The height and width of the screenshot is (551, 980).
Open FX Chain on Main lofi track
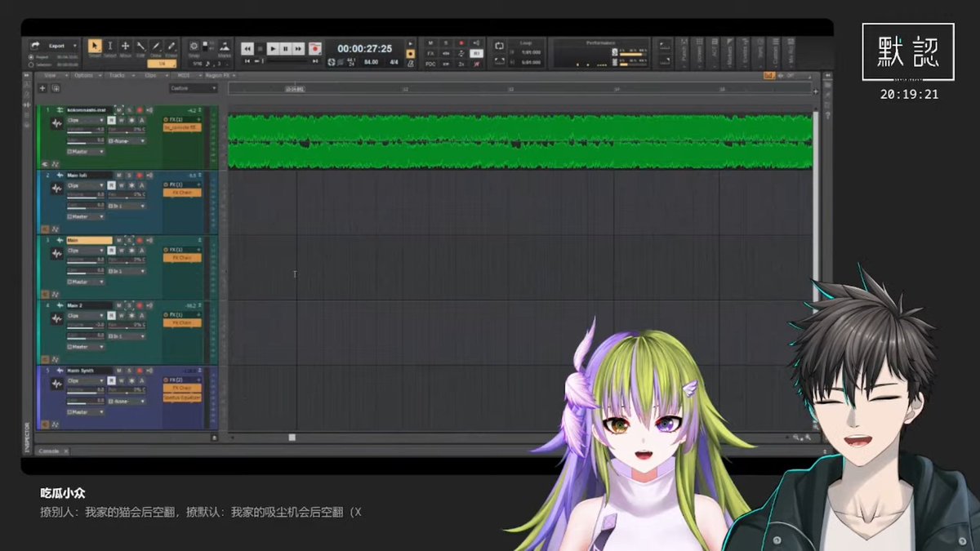pos(182,193)
